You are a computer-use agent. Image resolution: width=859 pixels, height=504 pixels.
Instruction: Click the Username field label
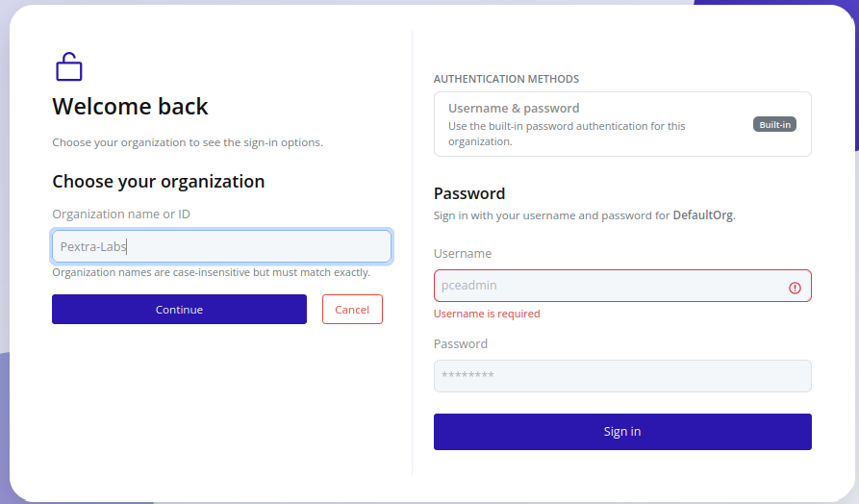click(x=463, y=253)
